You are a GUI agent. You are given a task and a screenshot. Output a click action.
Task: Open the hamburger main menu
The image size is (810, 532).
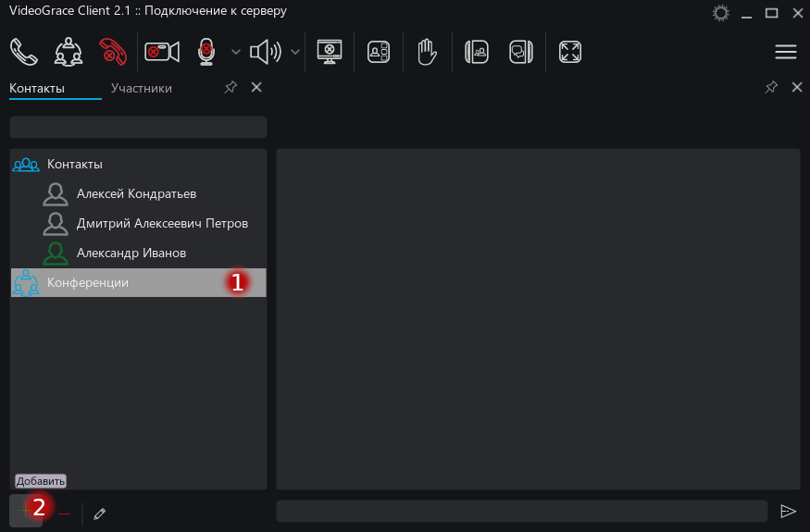click(x=785, y=52)
